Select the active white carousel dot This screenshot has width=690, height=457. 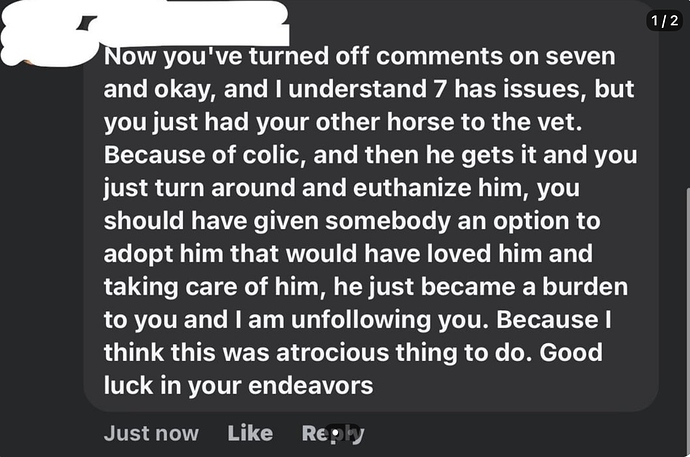(336, 434)
